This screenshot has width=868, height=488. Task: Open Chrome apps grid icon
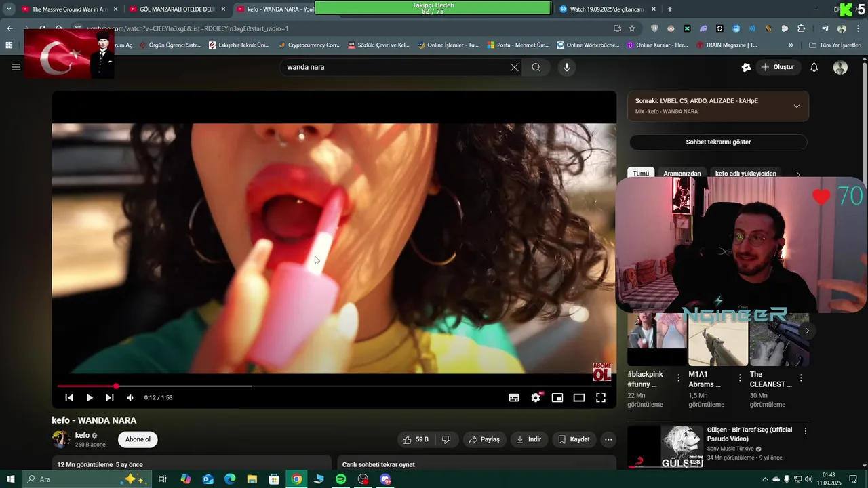click(9, 45)
